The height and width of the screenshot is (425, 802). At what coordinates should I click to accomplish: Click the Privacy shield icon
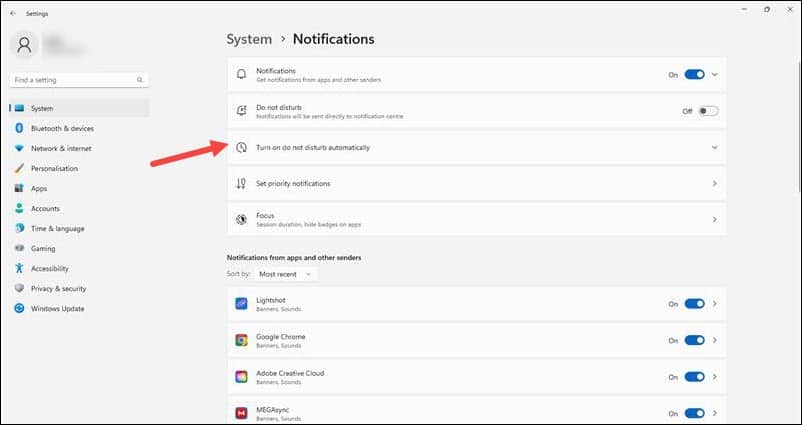point(19,288)
